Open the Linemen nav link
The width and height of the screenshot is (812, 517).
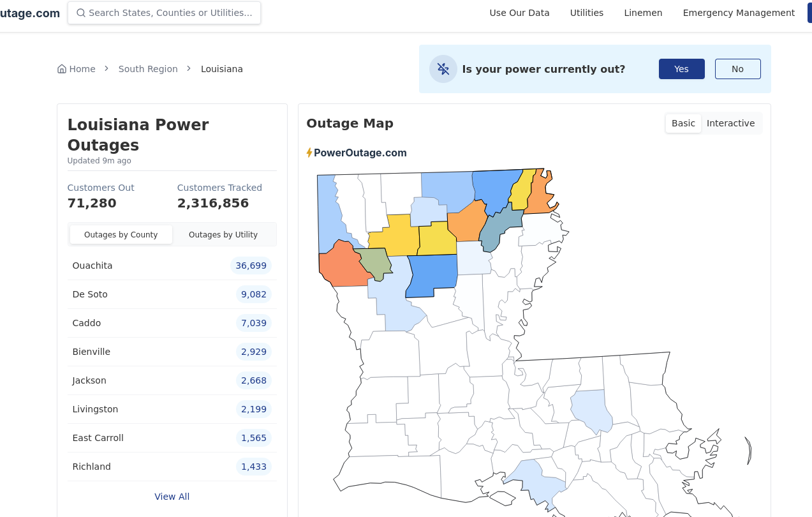[643, 13]
